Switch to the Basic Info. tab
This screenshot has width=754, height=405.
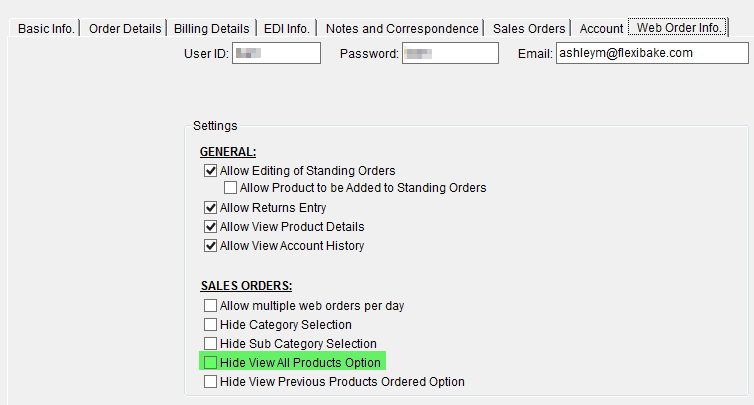(45, 28)
